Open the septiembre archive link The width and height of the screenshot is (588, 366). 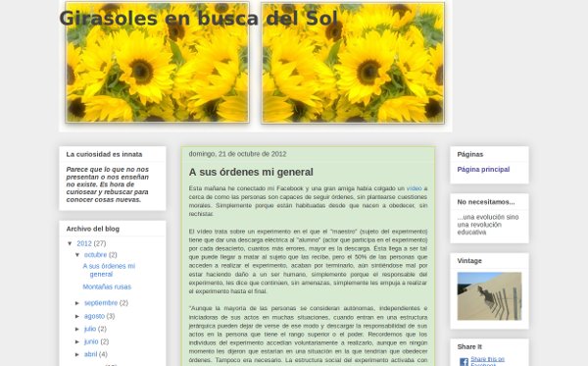tap(101, 303)
